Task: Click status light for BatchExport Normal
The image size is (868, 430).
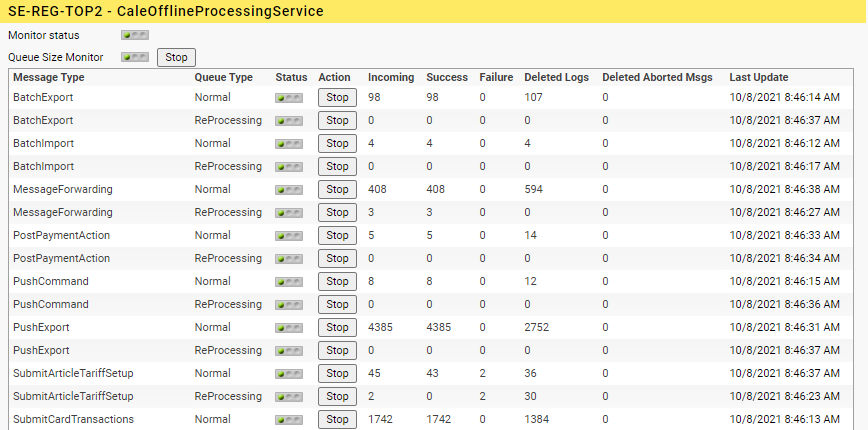Action: 289,98
